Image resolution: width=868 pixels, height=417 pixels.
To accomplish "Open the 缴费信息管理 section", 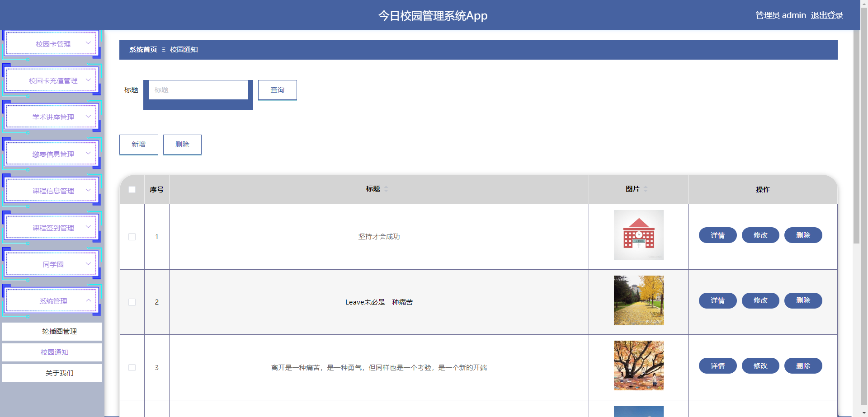I will [52, 154].
